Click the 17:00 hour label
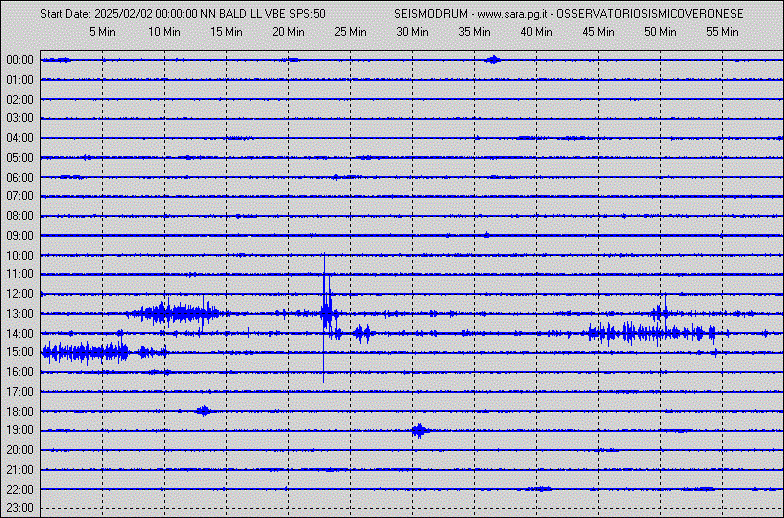The image size is (784, 518). tap(20, 392)
